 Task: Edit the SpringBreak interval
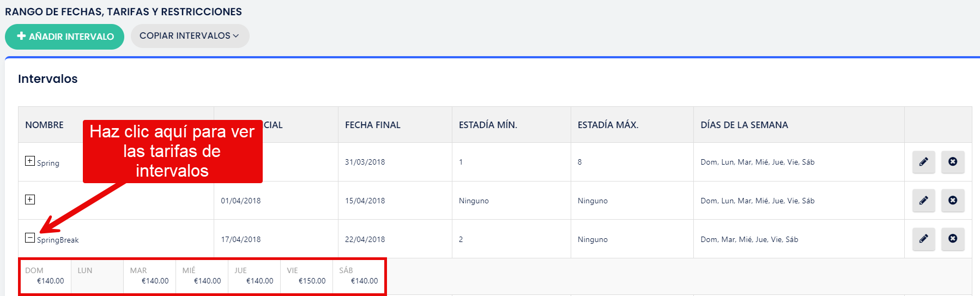coord(923,239)
